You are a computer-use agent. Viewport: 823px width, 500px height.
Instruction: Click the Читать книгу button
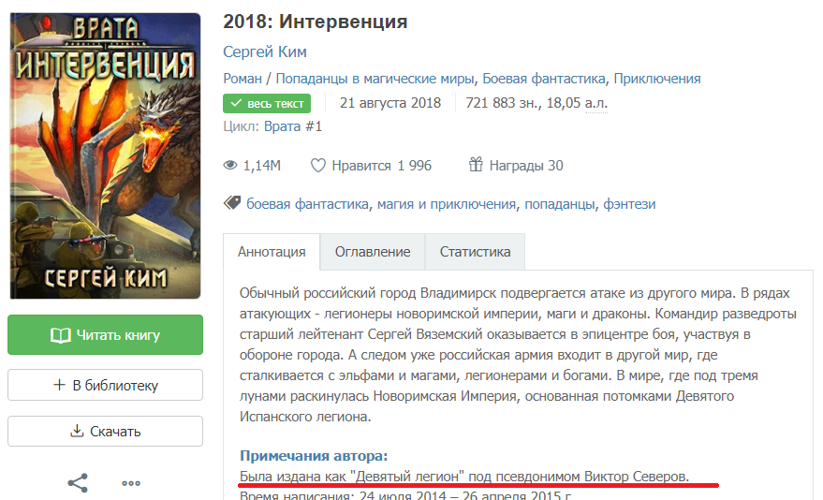pyautogui.click(x=105, y=335)
